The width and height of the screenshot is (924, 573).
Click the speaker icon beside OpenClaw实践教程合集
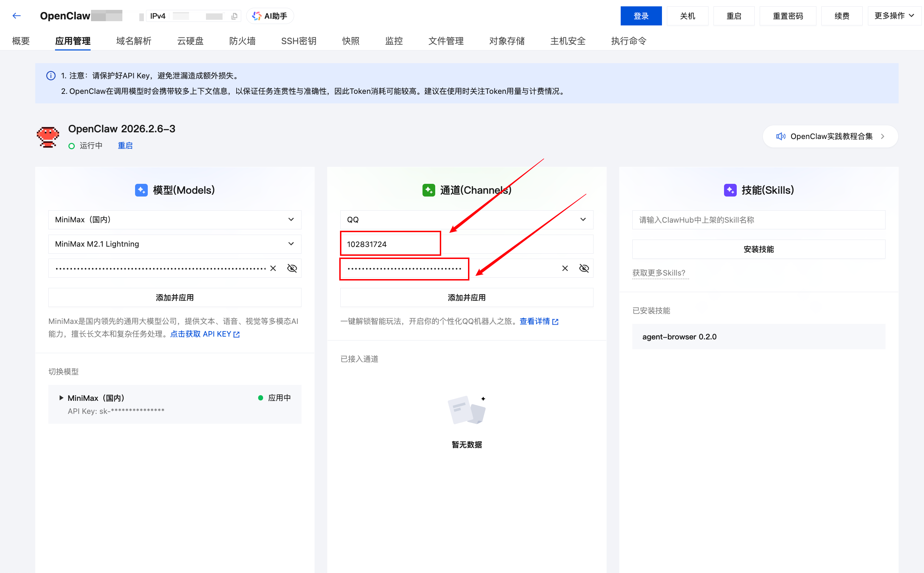click(781, 137)
